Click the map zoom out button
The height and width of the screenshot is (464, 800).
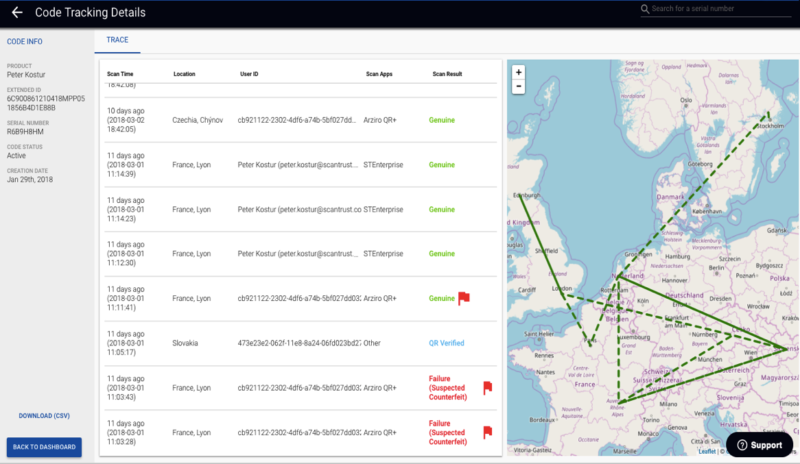518,87
